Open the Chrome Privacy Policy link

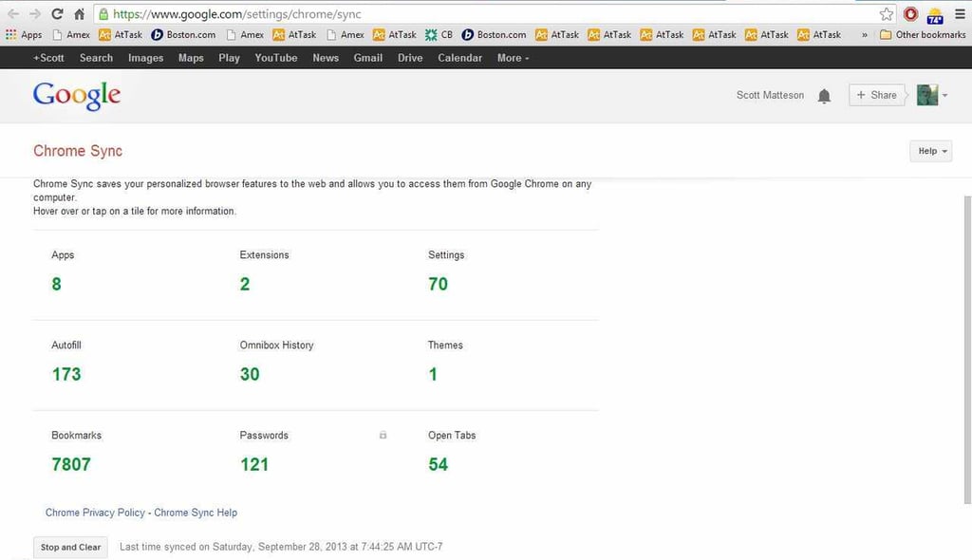95,513
